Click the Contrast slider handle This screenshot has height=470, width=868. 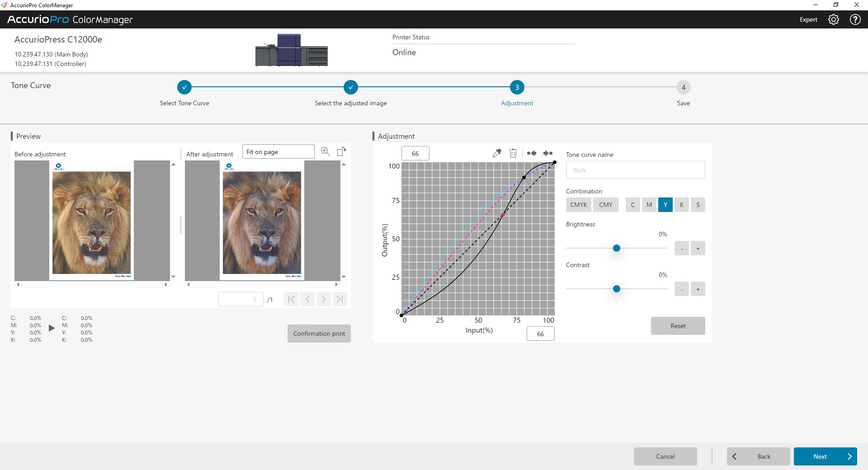617,289
